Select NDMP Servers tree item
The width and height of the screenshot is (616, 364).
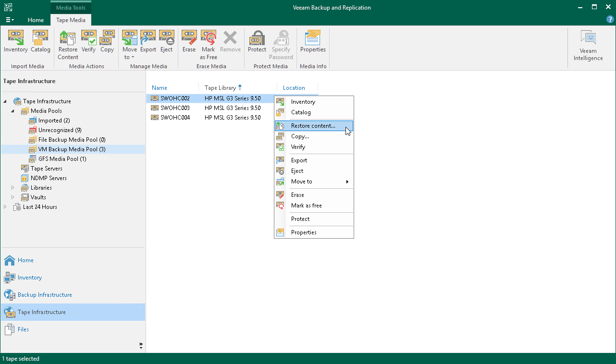[49, 178]
